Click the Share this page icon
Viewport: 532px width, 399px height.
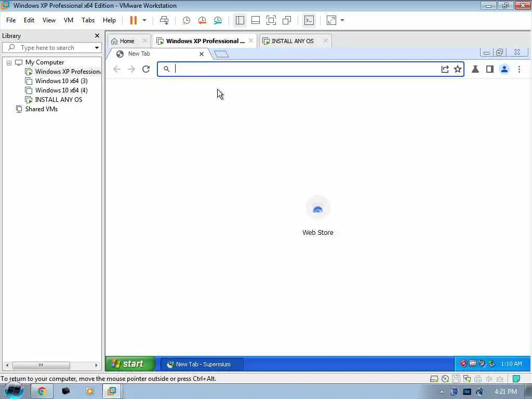[x=445, y=69]
